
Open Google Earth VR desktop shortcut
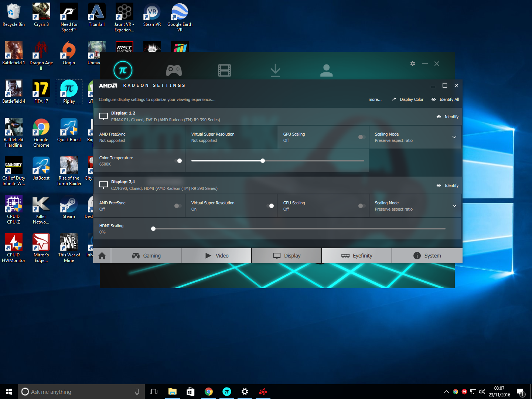coord(180,17)
